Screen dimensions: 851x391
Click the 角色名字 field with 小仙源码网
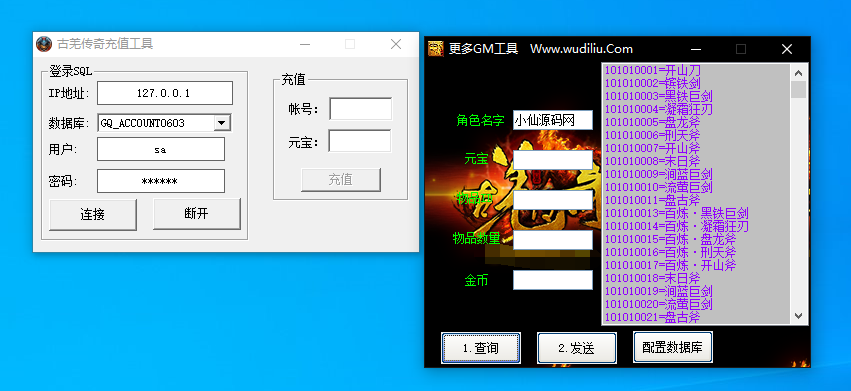[552, 120]
